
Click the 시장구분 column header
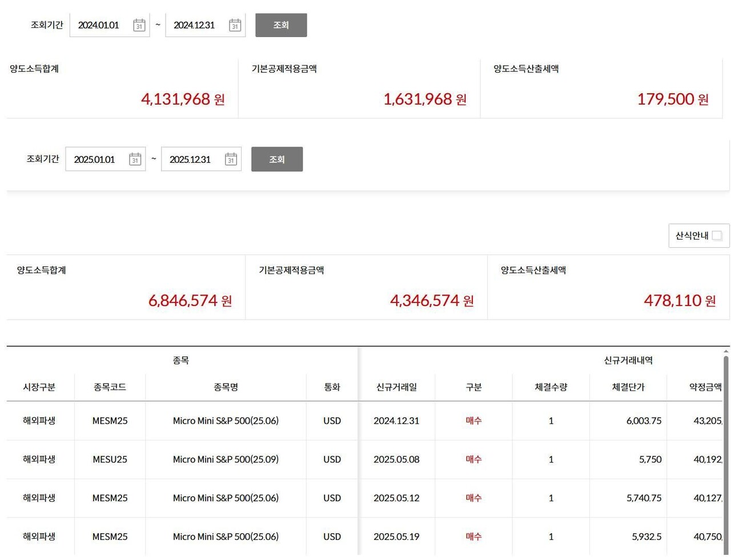coord(39,387)
